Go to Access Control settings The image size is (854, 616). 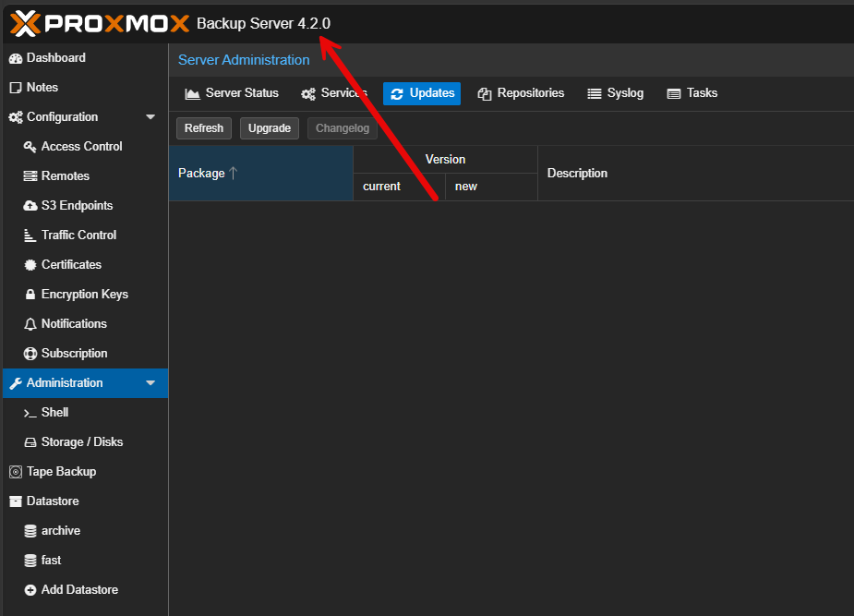(x=86, y=147)
